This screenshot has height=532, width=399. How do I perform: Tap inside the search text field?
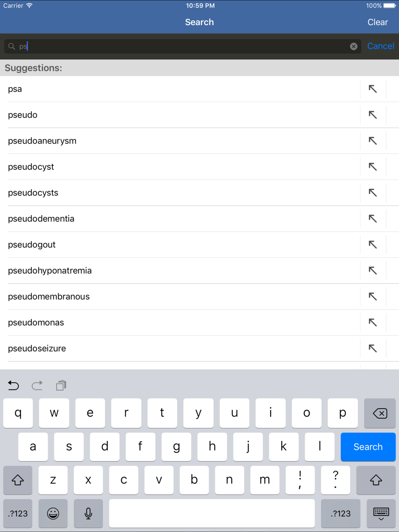coord(180,46)
